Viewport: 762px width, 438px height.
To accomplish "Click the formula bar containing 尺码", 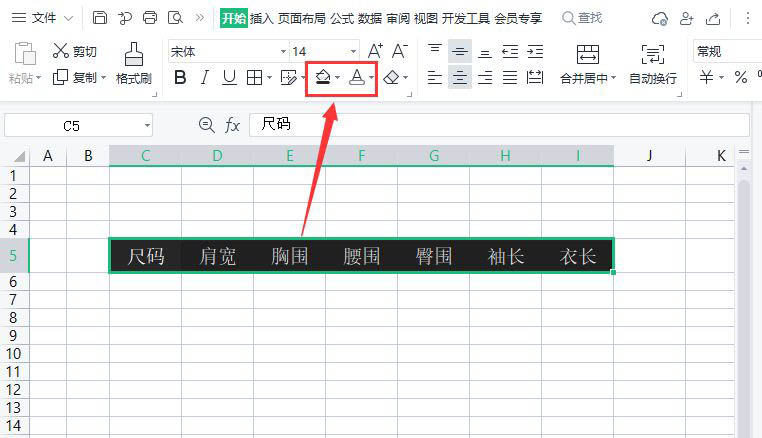I will tap(499, 125).
